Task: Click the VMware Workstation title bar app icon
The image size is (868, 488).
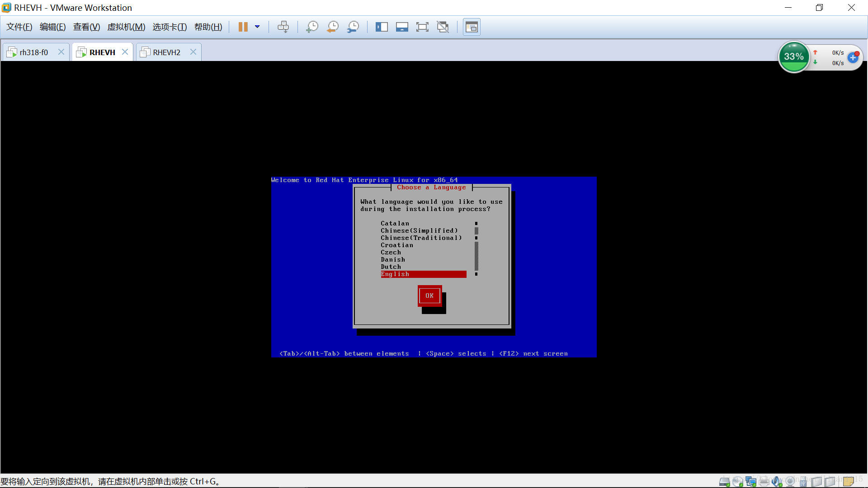Action: [x=6, y=8]
